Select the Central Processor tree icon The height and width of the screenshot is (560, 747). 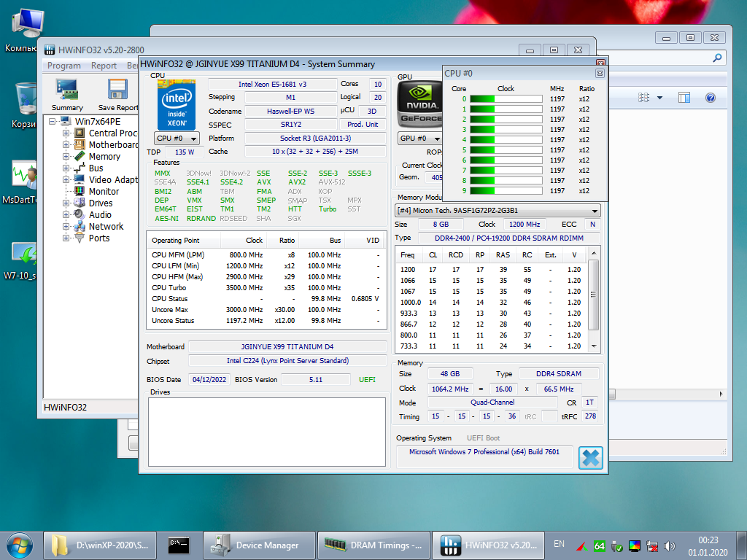80,133
